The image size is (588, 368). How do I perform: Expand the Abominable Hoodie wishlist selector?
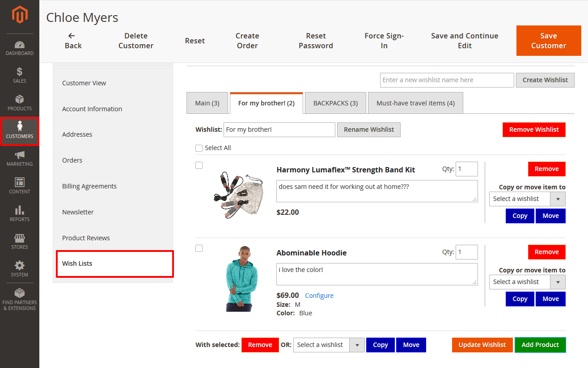tap(558, 282)
